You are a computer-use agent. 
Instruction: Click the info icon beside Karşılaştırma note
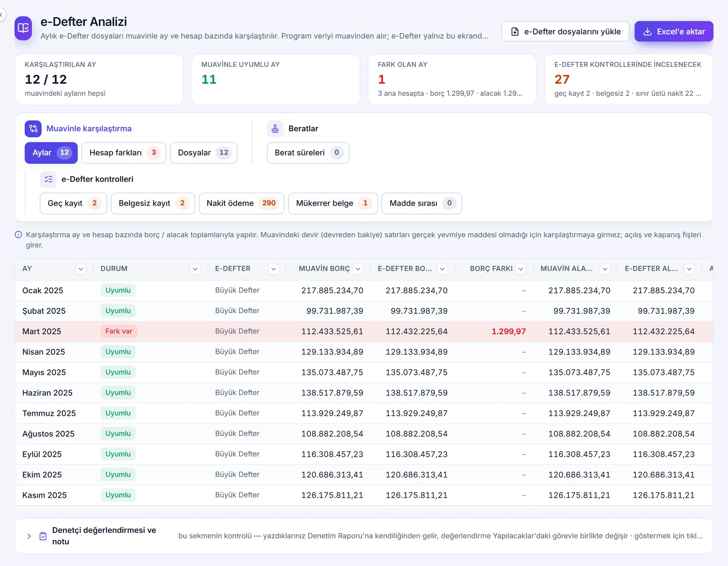point(19,235)
